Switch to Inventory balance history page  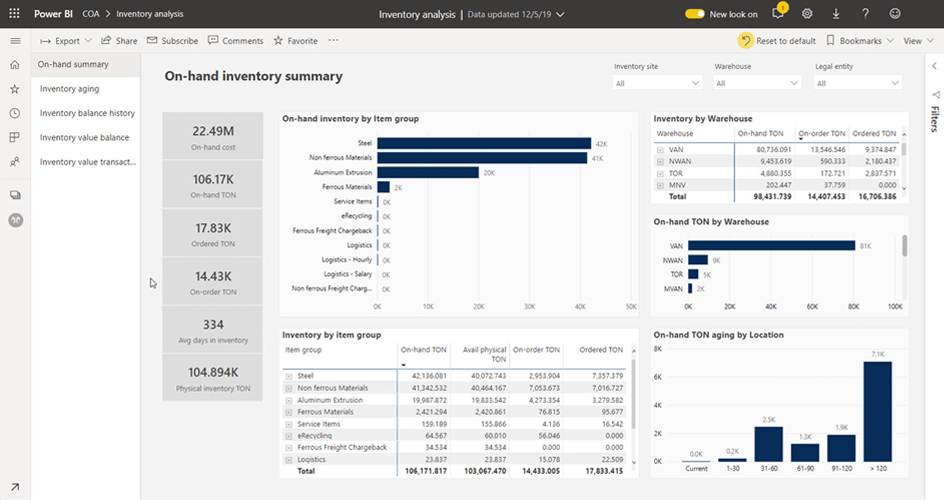pyautogui.click(x=87, y=113)
